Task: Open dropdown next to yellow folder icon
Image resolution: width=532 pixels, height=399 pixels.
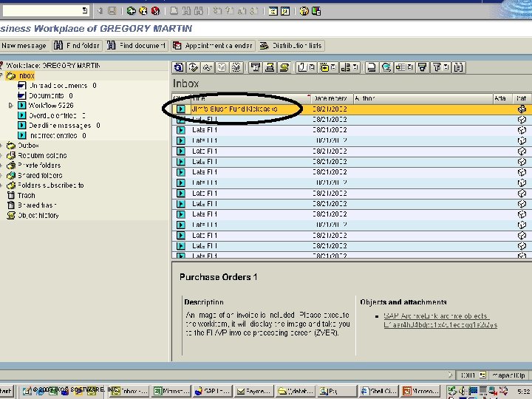Action: pos(333,67)
